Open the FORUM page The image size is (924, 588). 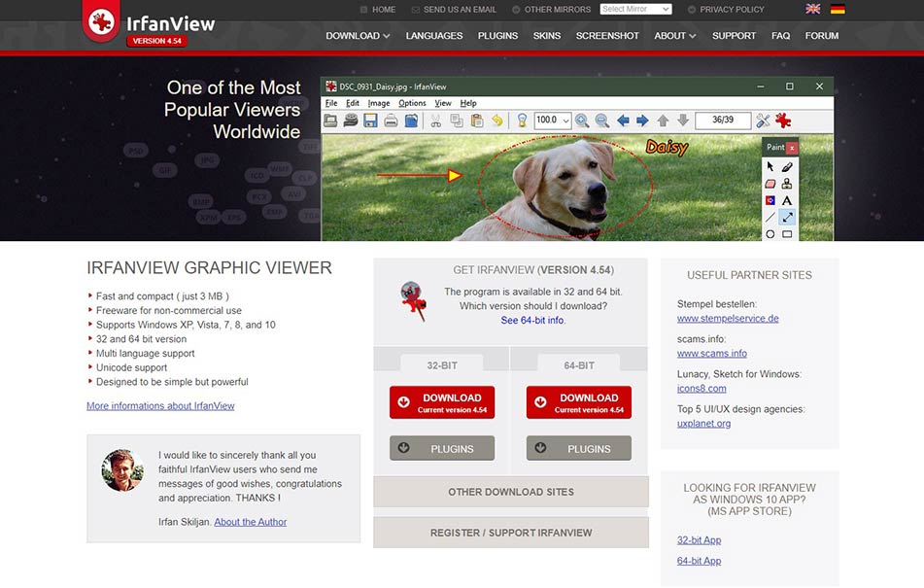(822, 35)
